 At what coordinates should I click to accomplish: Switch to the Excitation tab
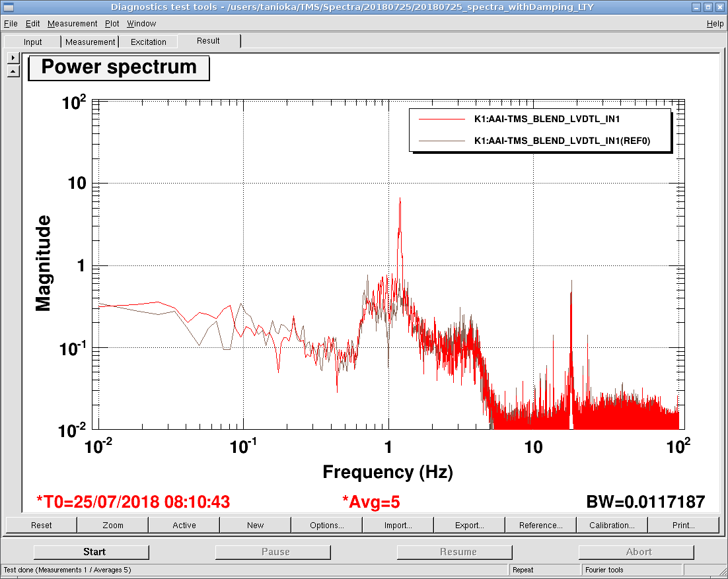pyautogui.click(x=149, y=42)
